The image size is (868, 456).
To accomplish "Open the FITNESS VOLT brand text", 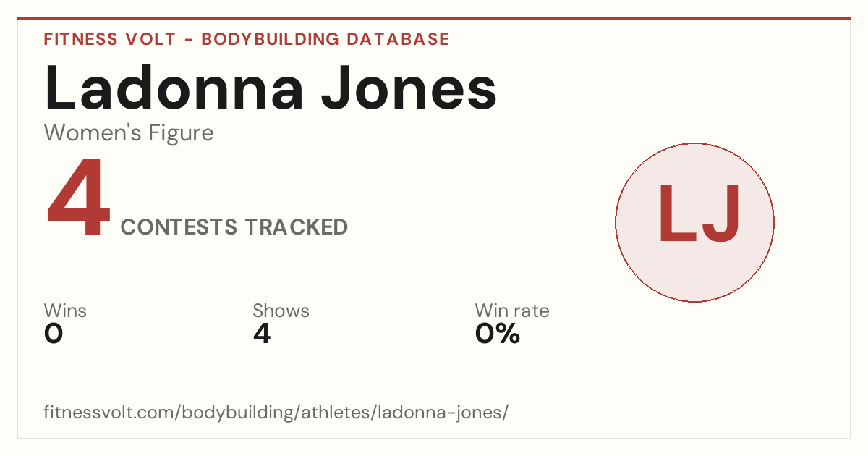I will click(109, 39).
